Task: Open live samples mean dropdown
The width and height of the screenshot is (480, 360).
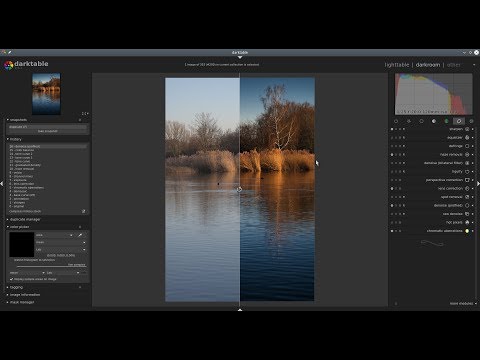Action: (x=27, y=273)
